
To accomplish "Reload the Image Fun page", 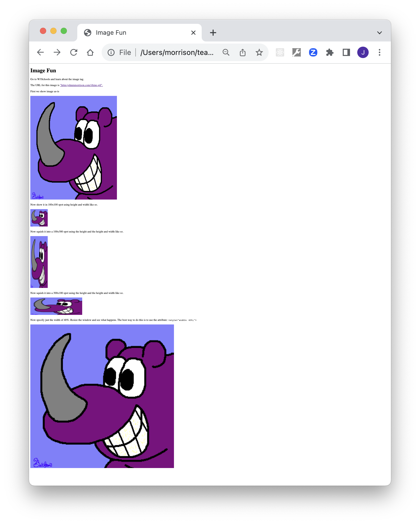I will tap(74, 53).
